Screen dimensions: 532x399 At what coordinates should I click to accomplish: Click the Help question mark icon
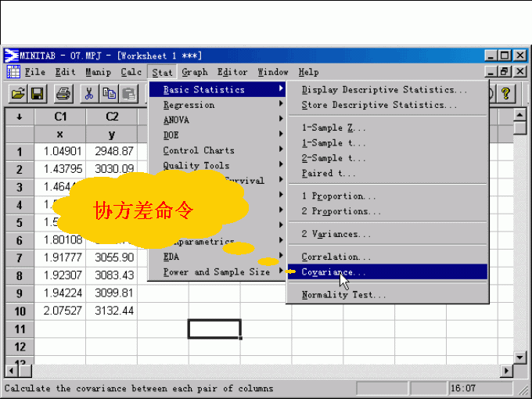[506, 94]
